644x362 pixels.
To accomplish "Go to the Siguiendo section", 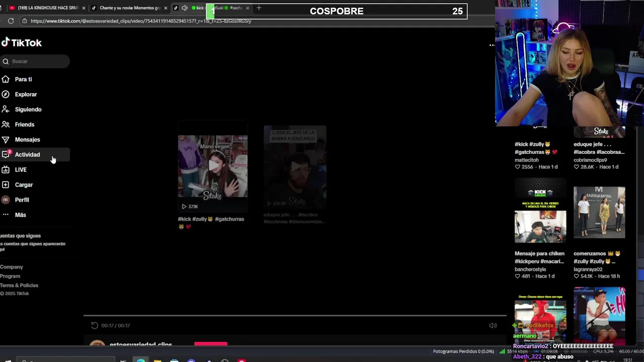I will point(28,110).
